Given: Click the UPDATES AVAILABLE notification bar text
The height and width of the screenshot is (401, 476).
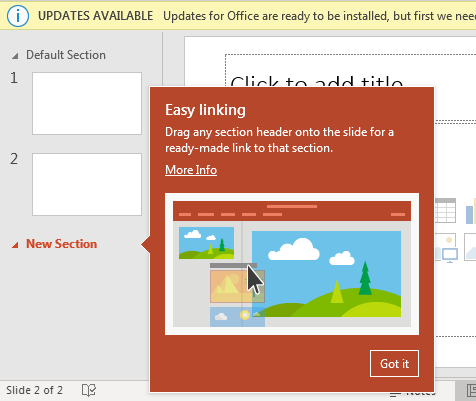Looking at the screenshot, I should 95,16.
